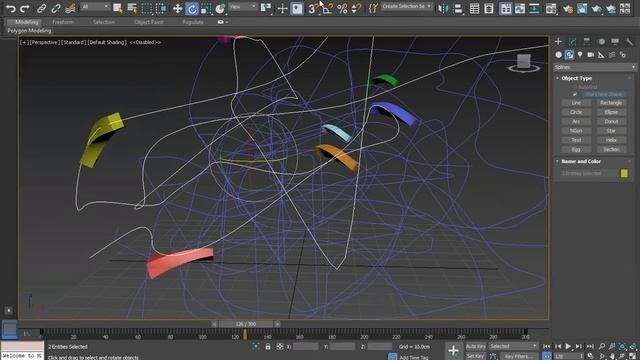Screen dimensions: 640x360
Task: Click the Redo arrow icon
Action: pos(25,8)
